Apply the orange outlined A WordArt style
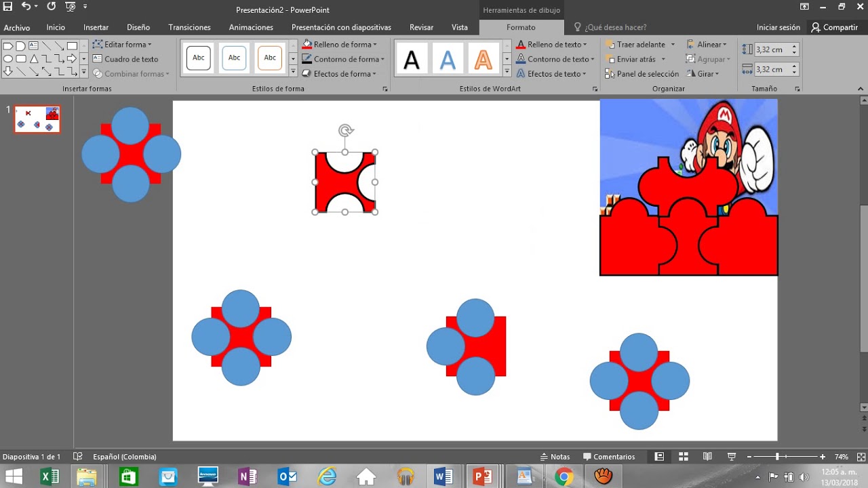The width and height of the screenshot is (868, 488). (483, 60)
